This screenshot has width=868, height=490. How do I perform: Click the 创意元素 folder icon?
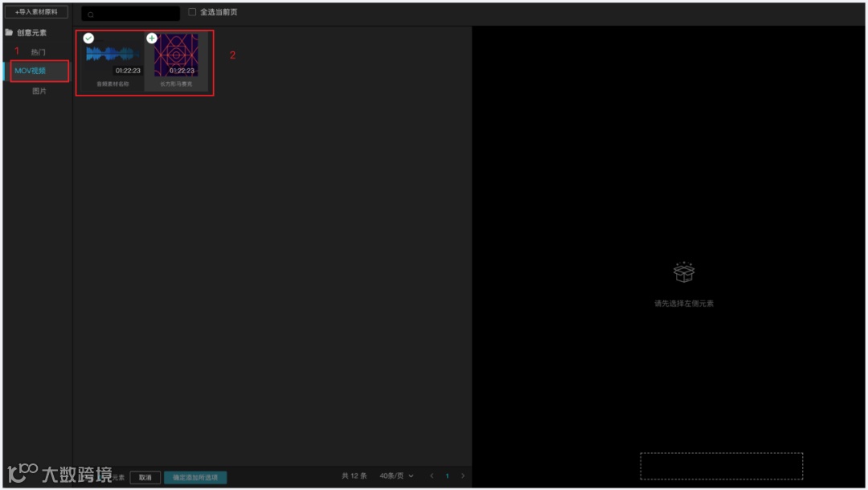(9, 32)
